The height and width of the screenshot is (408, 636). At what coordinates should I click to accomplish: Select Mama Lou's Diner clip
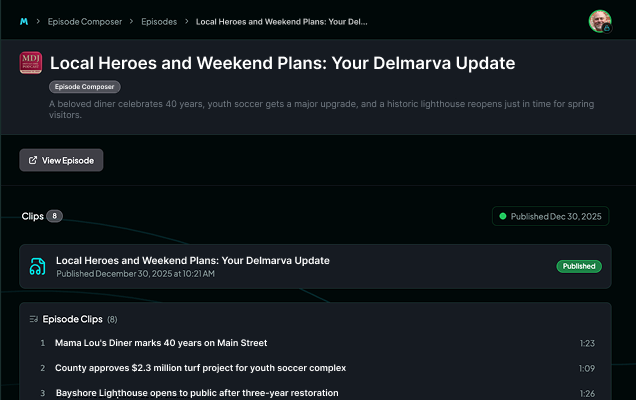coord(160,343)
